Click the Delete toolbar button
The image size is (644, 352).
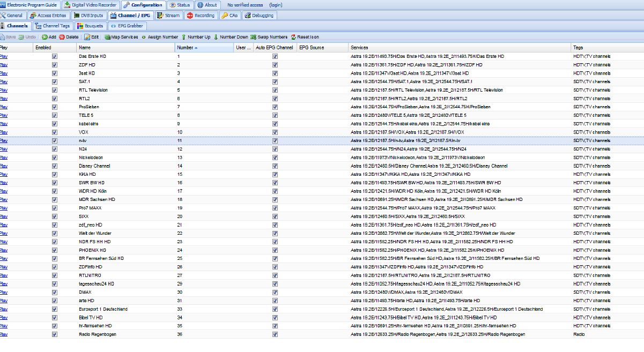pos(69,37)
